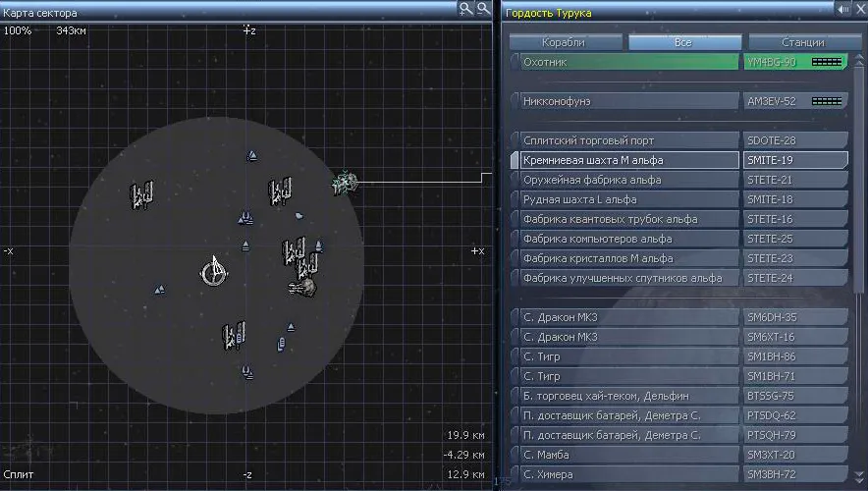Zoom in on the sector map
This screenshot has height=491, width=868.
coord(465,8)
